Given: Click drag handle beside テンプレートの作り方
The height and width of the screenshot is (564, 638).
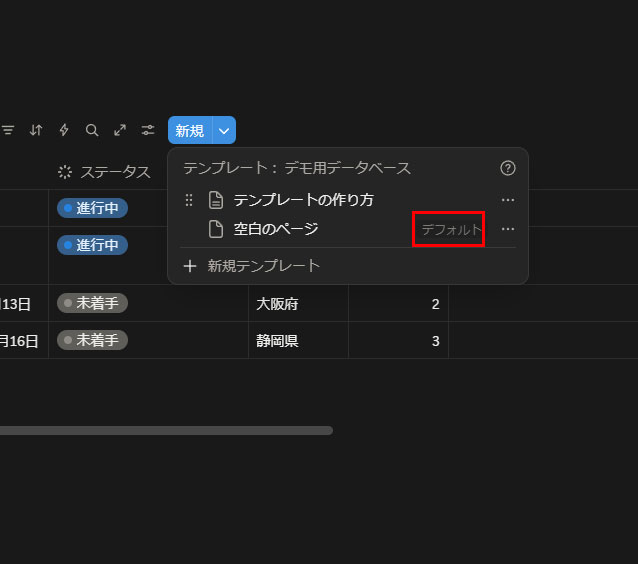Looking at the screenshot, I should 189,200.
